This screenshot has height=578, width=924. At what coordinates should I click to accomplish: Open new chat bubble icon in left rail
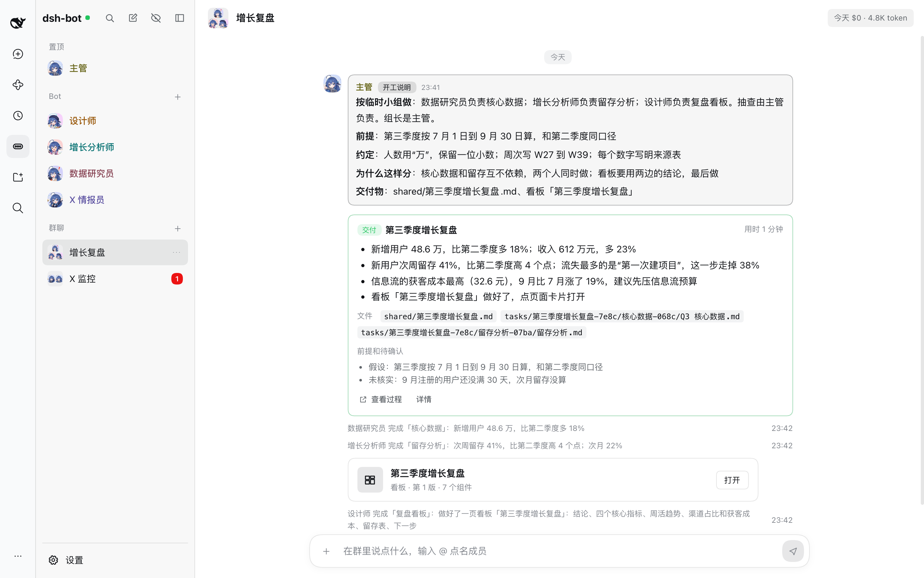18,54
